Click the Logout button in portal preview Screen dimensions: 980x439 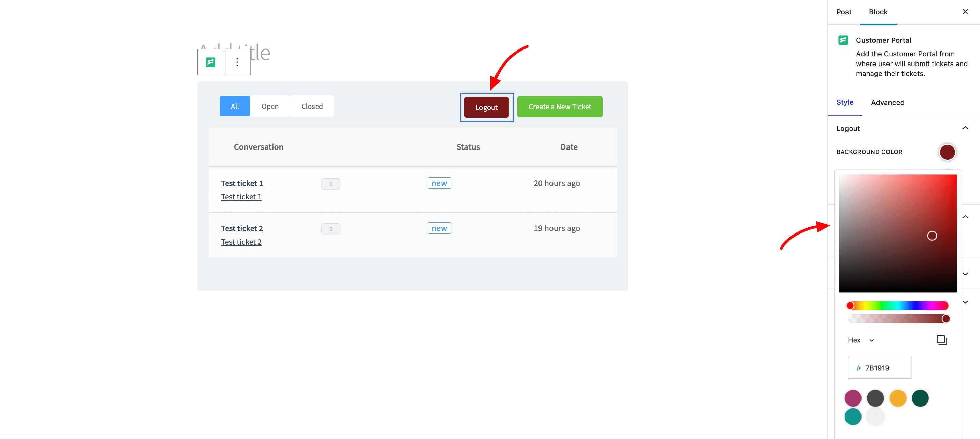488,107
